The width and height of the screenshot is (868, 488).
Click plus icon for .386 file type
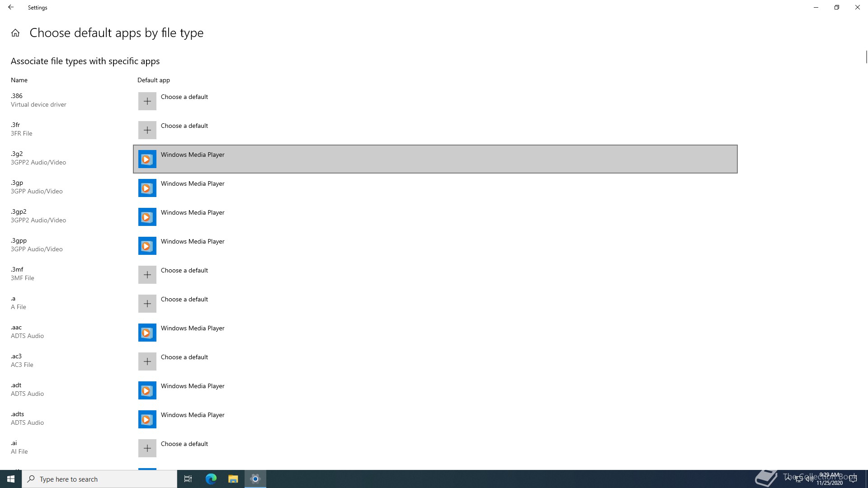[147, 101]
